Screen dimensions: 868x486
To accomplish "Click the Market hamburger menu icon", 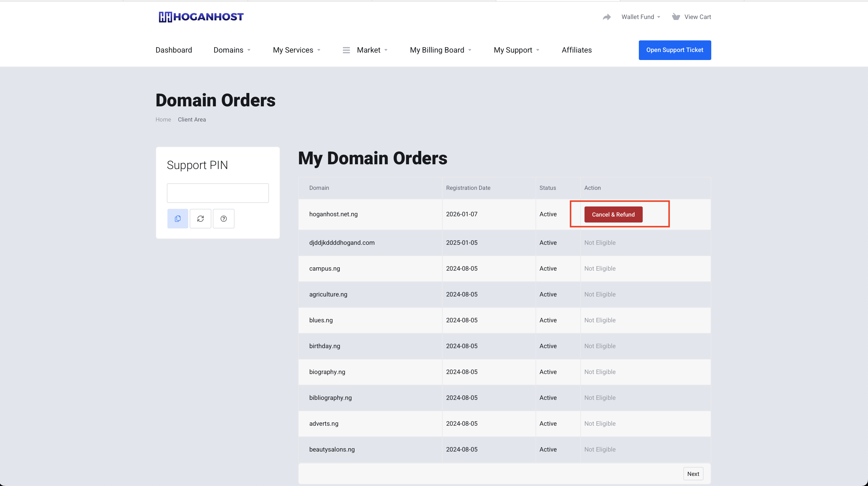I will click(346, 50).
